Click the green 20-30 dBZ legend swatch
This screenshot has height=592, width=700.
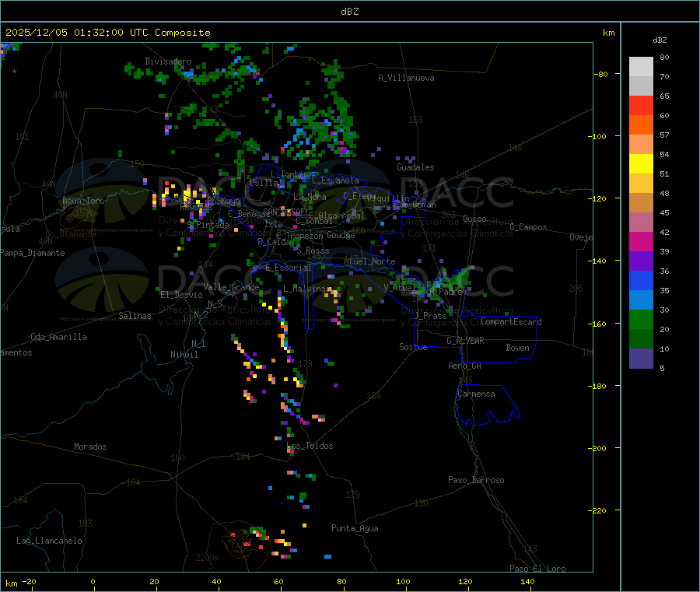click(x=641, y=319)
